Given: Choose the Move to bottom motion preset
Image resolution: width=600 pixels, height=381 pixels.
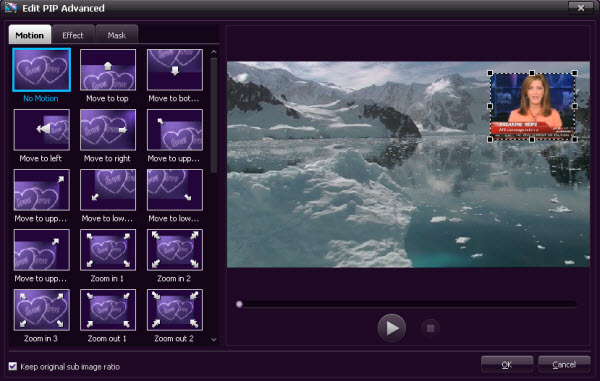Looking at the screenshot, I should tap(175, 70).
